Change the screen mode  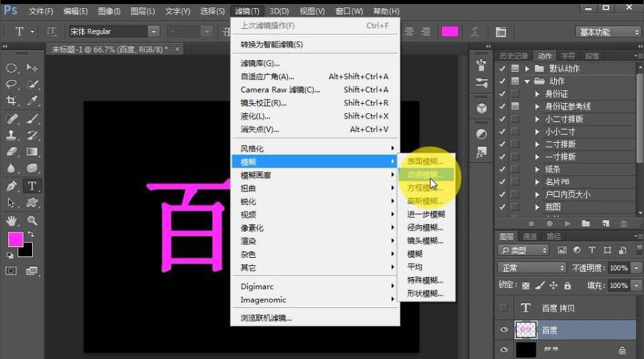[x=32, y=271]
